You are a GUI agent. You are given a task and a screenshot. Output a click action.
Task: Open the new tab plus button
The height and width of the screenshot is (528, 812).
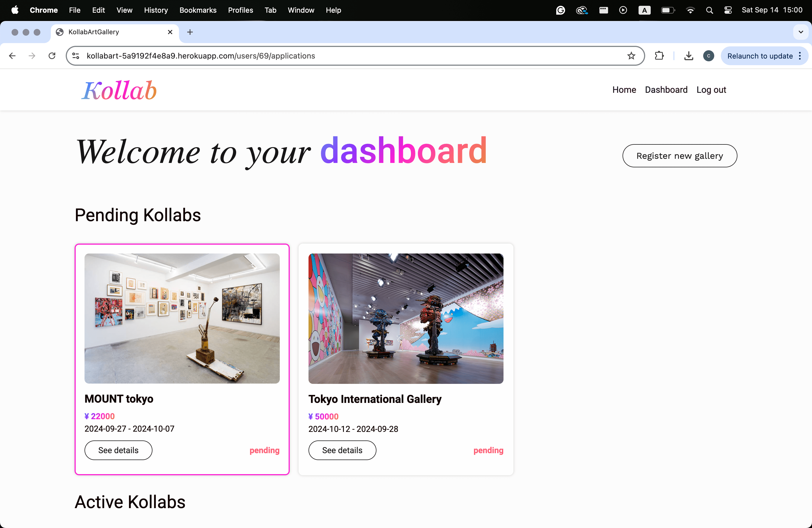(190, 32)
